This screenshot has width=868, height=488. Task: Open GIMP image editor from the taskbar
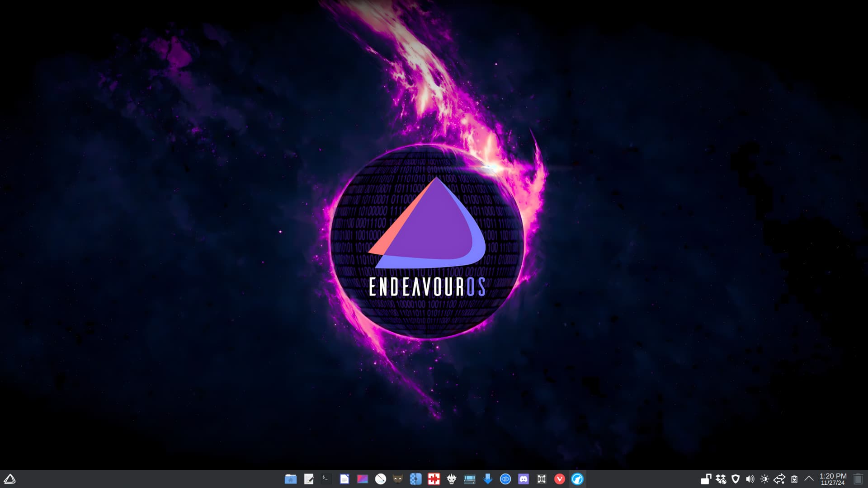pyautogui.click(x=398, y=479)
